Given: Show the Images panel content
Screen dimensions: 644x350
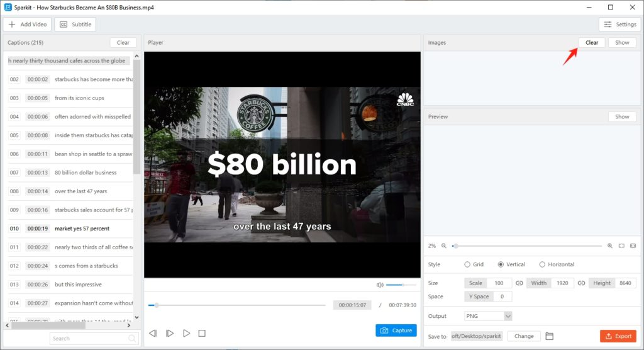Looking at the screenshot, I should coord(622,42).
